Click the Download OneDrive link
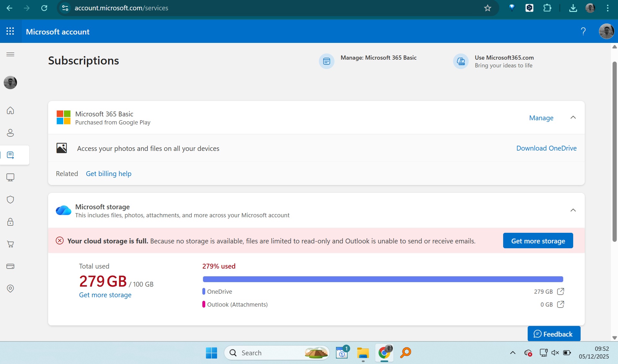Screen dimensions: 618x364 coord(546,148)
